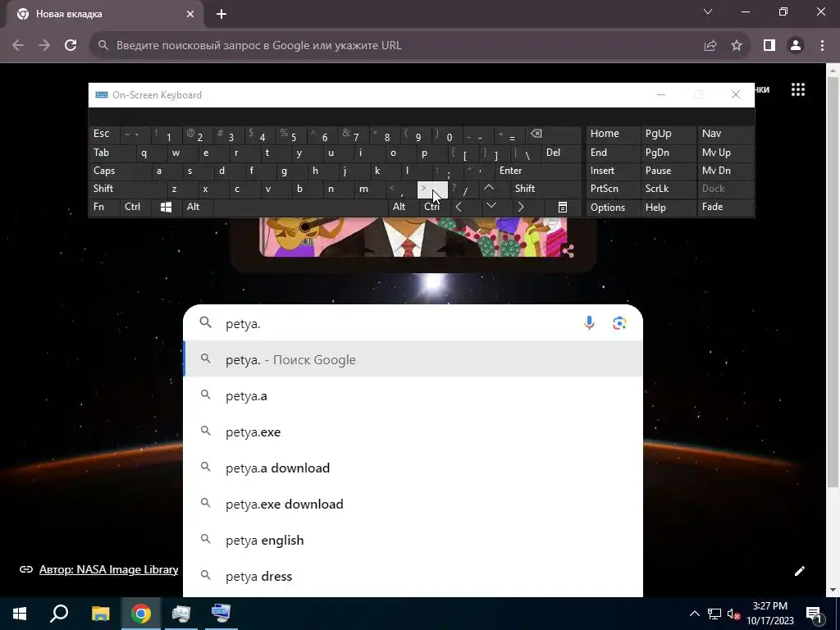This screenshot has height=630, width=840.
Task: Bookmark this tab with the star icon
Action: point(737,46)
